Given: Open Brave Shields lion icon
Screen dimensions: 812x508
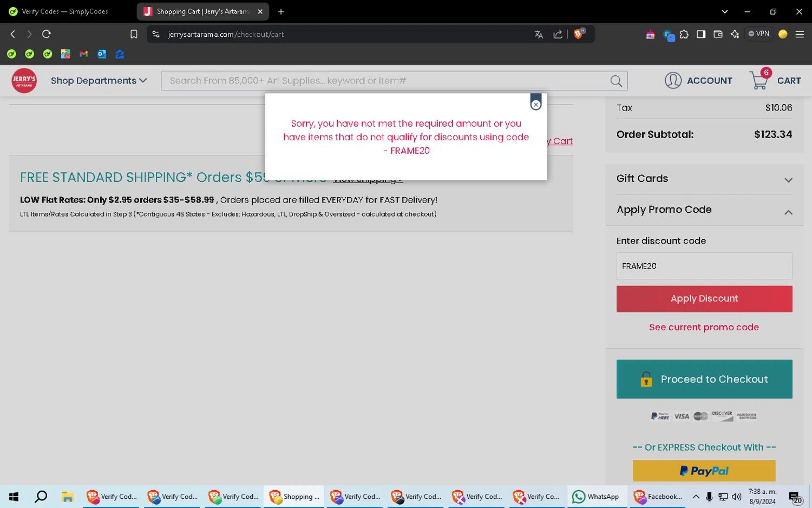Looking at the screenshot, I should pos(579,34).
